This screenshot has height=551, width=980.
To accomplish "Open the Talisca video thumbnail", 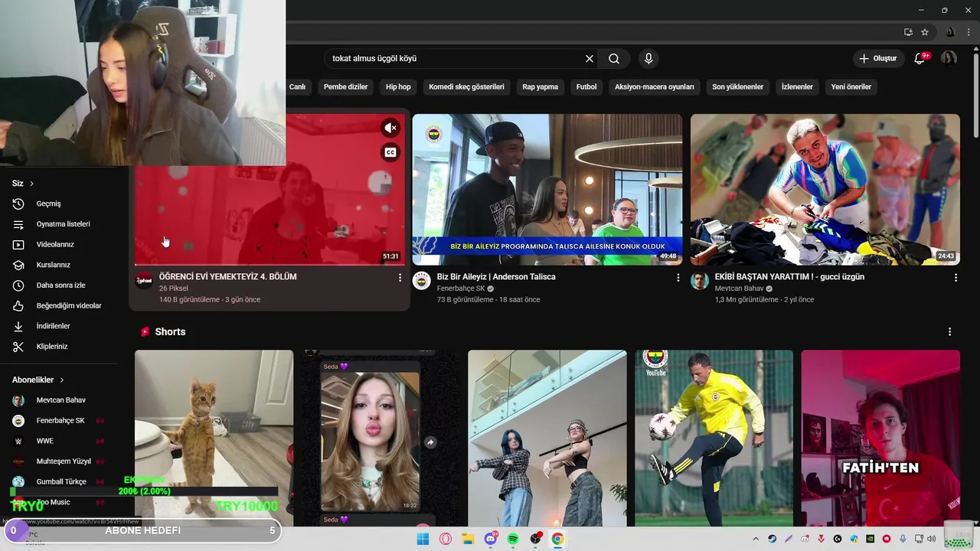I will pos(547,190).
